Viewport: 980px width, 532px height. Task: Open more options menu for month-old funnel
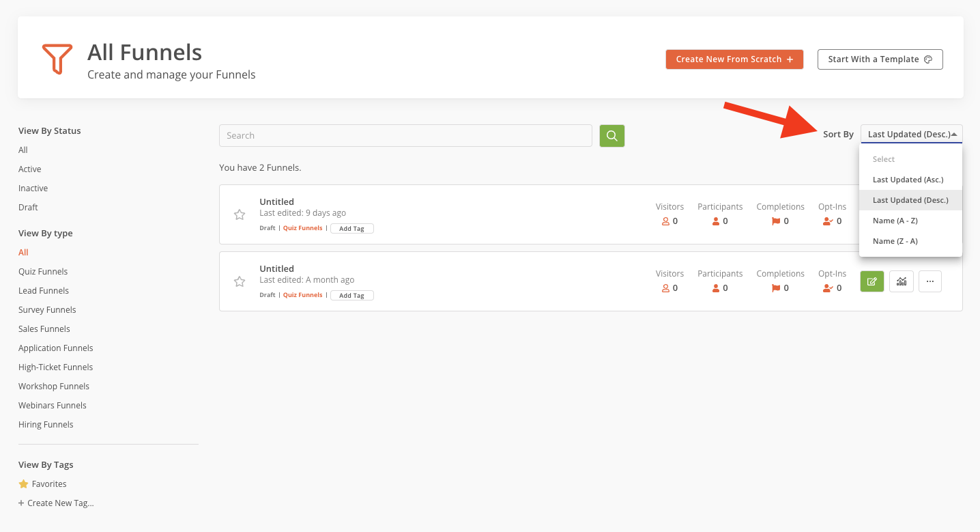[930, 281]
